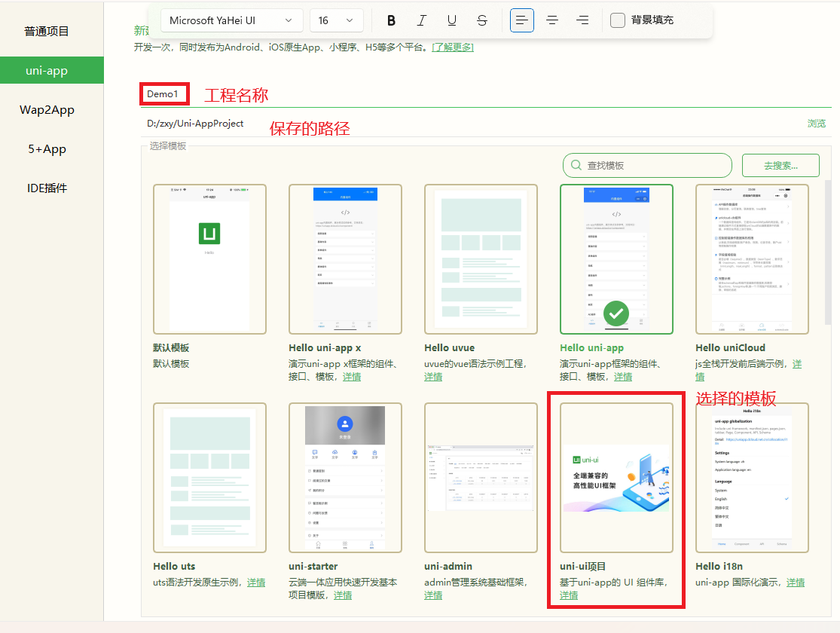Select right text alignment
This screenshot has height=633, width=840.
[x=582, y=20]
